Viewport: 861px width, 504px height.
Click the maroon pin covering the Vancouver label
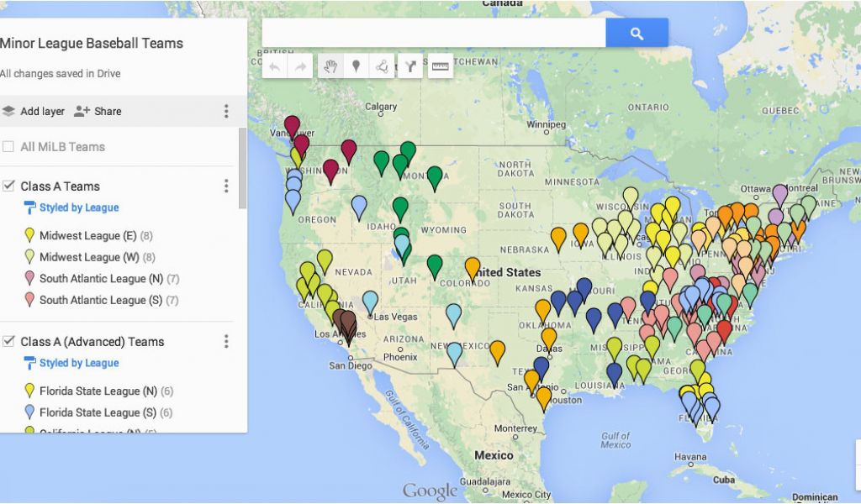292,127
